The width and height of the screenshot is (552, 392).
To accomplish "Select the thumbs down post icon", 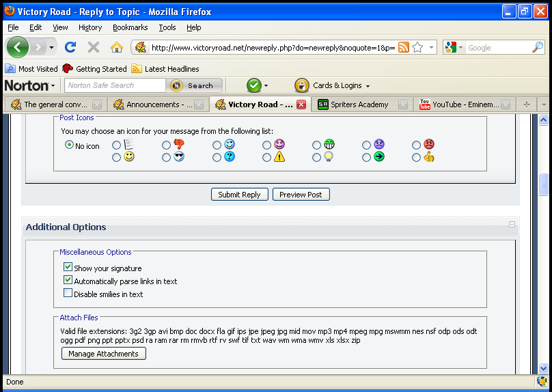I will [x=167, y=145].
